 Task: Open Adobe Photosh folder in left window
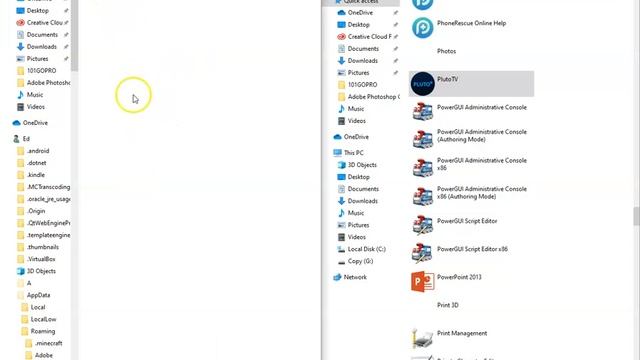(x=48, y=83)
